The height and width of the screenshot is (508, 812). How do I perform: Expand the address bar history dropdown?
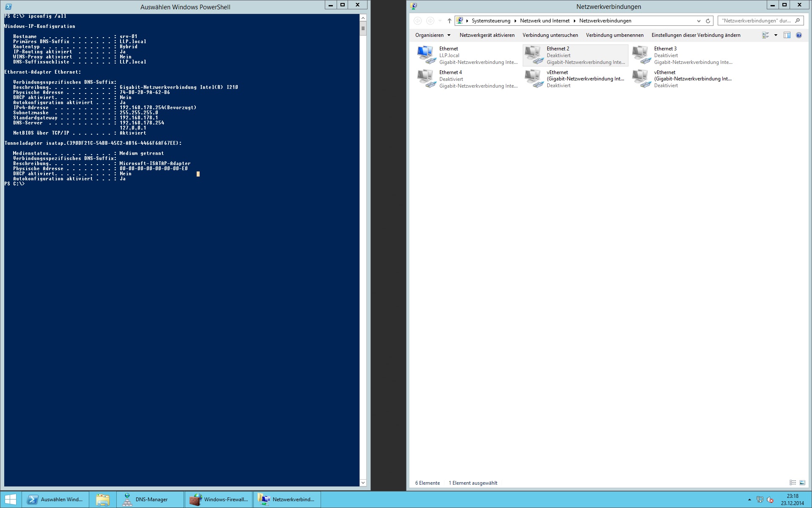coord(698,21)
